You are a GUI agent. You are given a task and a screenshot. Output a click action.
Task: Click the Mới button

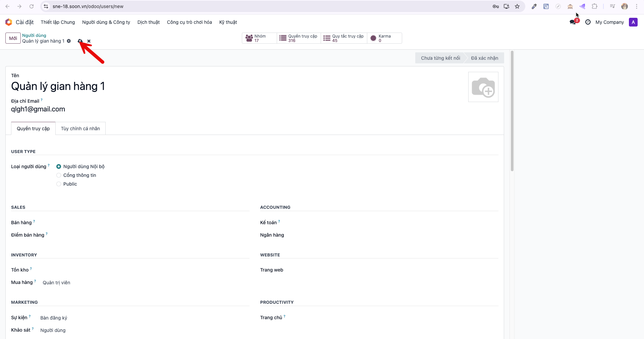(x=13, y=38)
